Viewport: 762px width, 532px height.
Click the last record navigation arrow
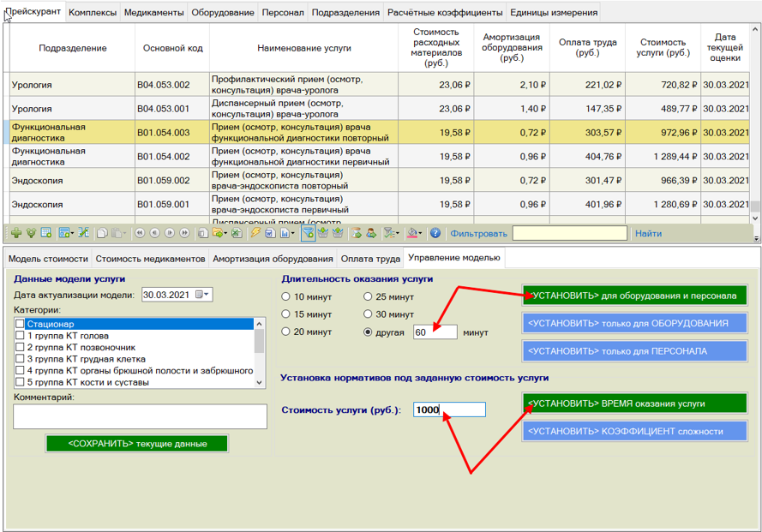click(184, 233)
